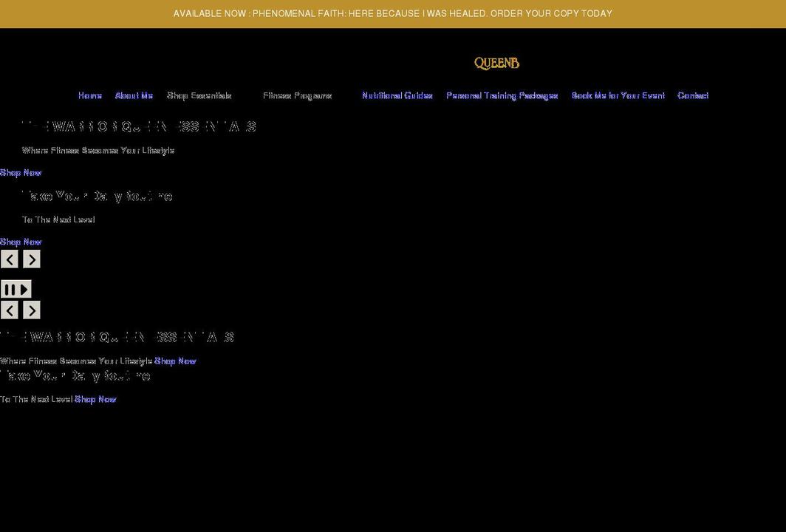This screenshot has width=786, height=532.
Task: Expand the Shop Essentials menu
Action: [x=199, y=95]
